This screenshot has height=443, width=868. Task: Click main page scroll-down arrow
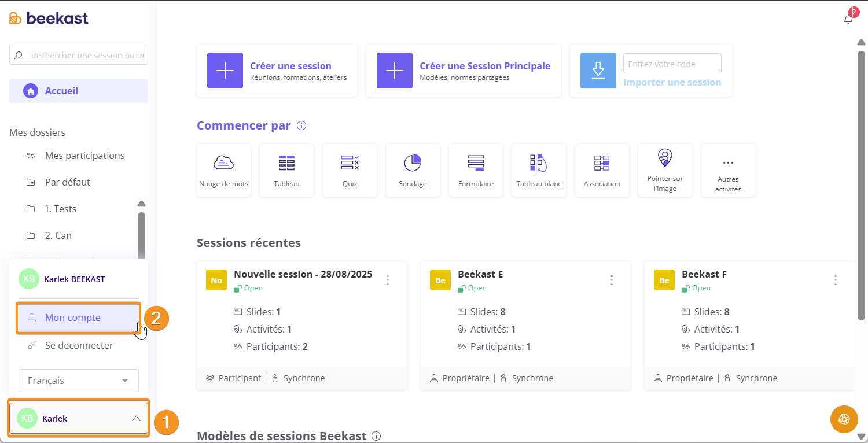[x=861, y=437]
